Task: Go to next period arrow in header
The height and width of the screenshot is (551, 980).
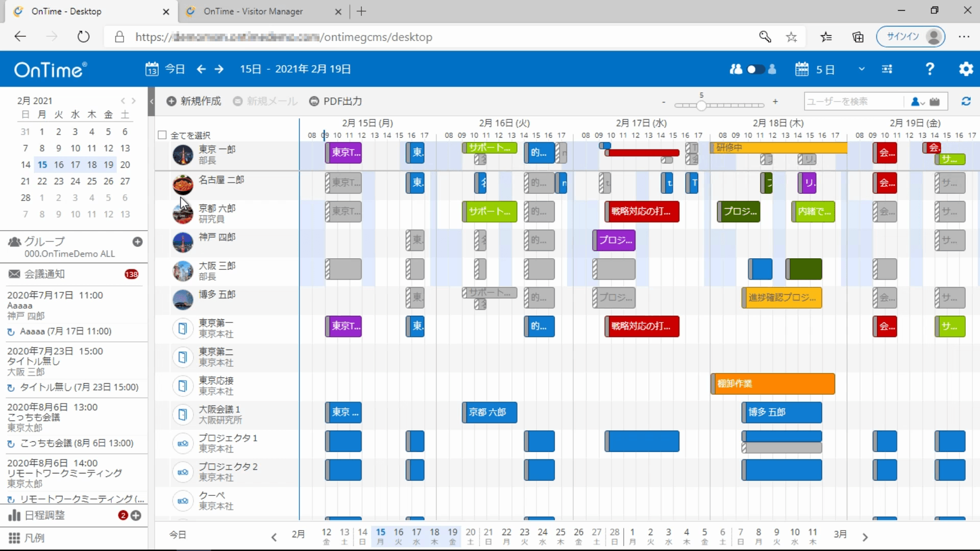Action: [219, 69]
